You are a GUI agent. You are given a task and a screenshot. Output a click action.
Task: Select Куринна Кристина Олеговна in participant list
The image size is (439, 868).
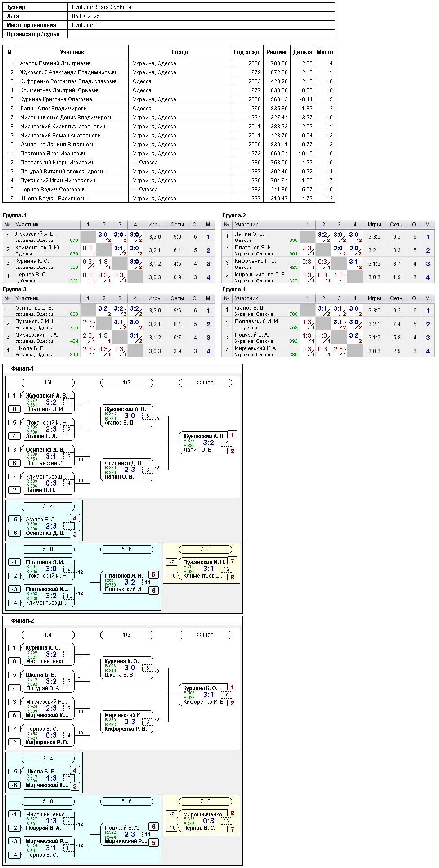click(56, 99)
